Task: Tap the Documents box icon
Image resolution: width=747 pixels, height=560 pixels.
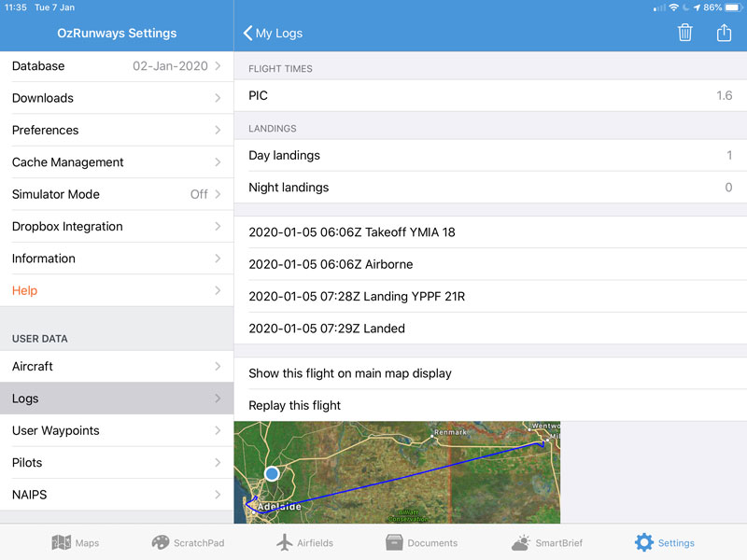Action: click(x=394, y=542)
